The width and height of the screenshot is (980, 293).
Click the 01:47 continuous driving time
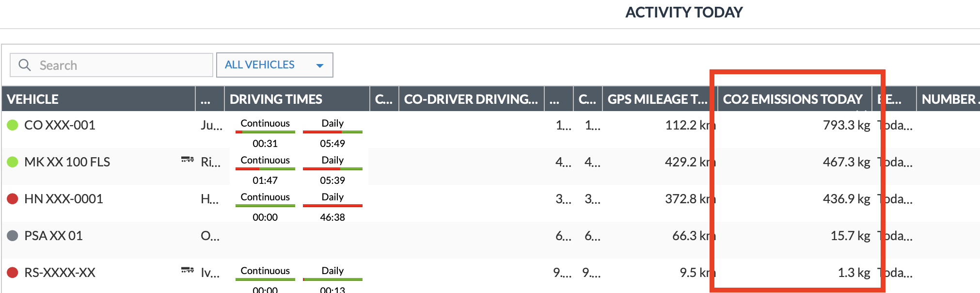(265, 180)
